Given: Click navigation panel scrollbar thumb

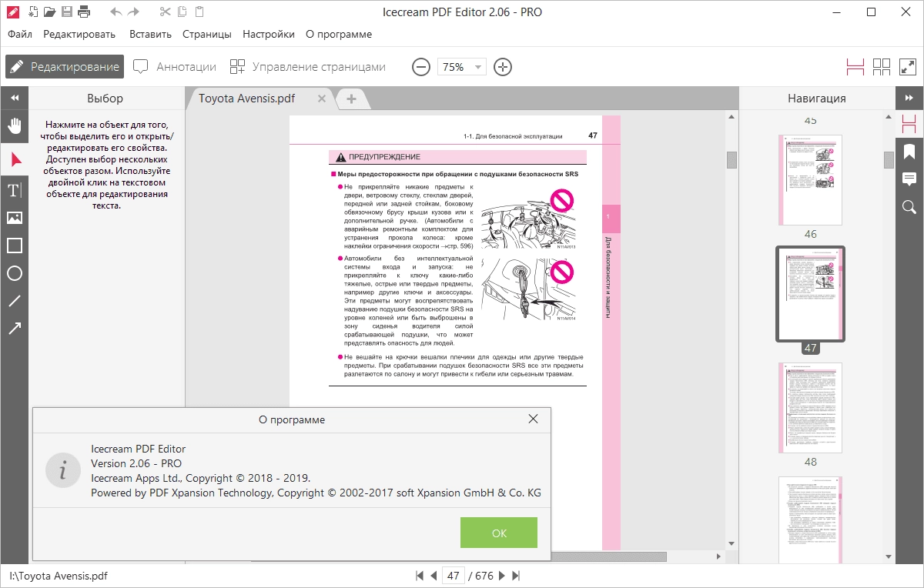Looking at the screenshot, I should 889,159.
